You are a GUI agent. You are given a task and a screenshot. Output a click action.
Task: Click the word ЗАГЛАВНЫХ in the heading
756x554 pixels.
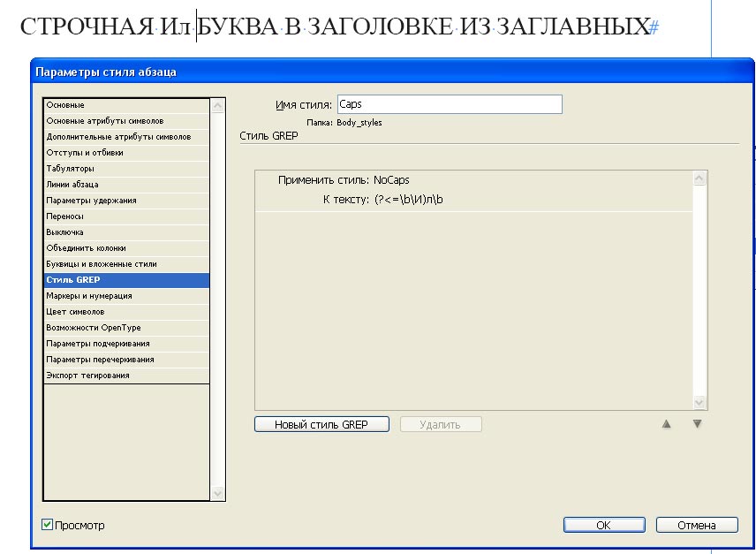(x=573, y=27)
